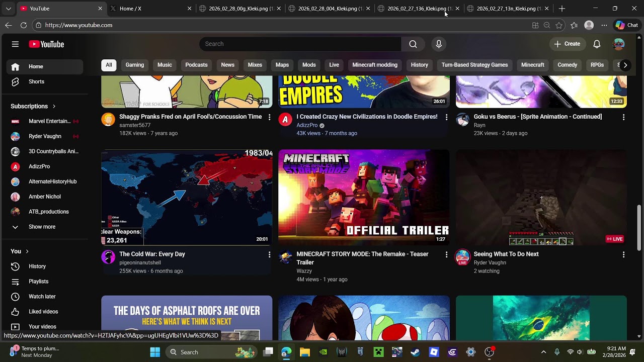Select the All filter chip
Viewport: 644px width, 362px height.
point(109,65)
